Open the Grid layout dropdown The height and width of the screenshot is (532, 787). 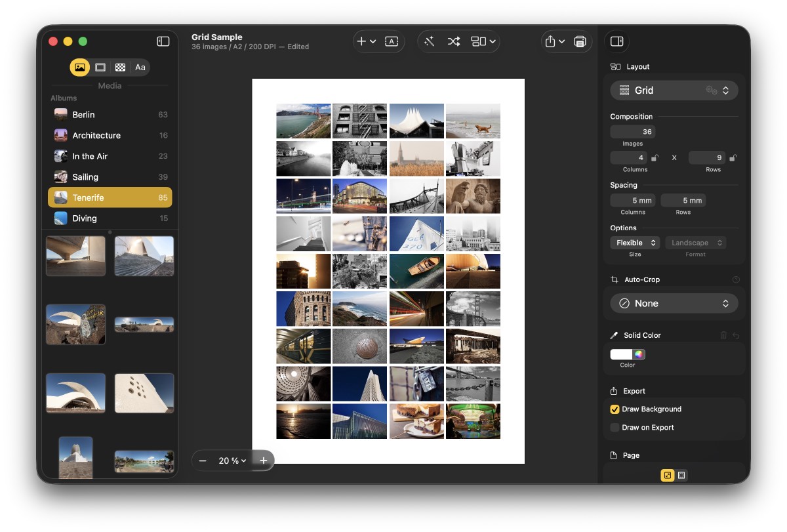(674, 90)
